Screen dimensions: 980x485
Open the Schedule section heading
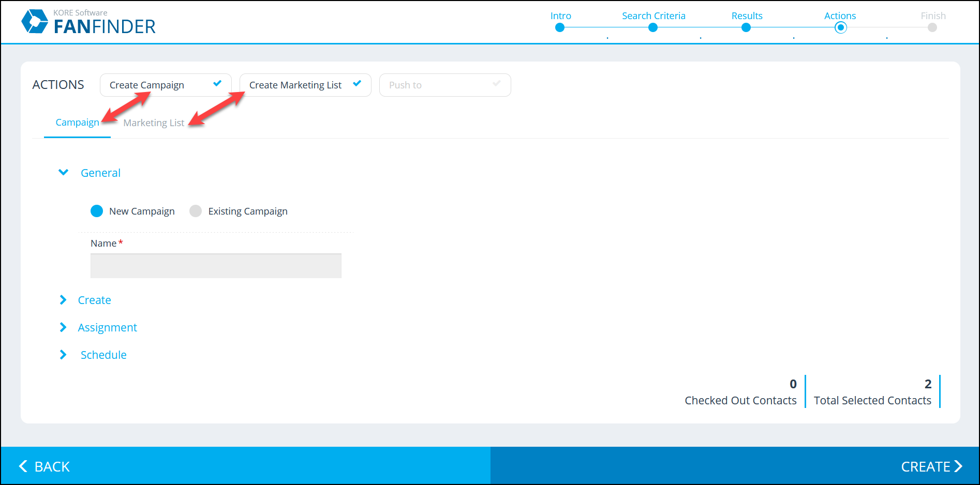(103, 355)
